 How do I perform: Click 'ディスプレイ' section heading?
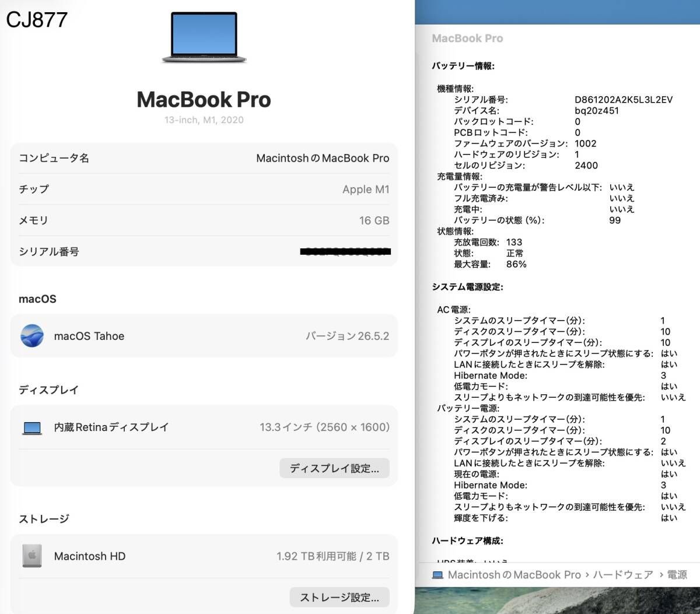pyautogui.click(x=48, y=390)
